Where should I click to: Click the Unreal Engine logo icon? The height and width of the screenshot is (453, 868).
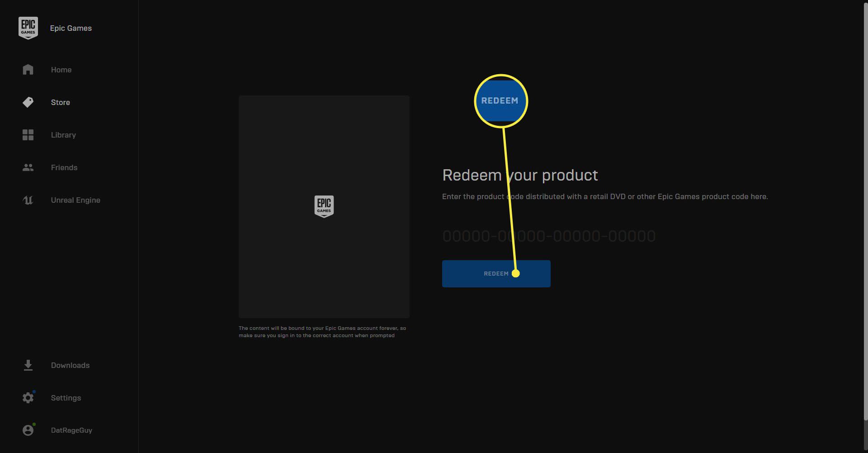[28, 200]
